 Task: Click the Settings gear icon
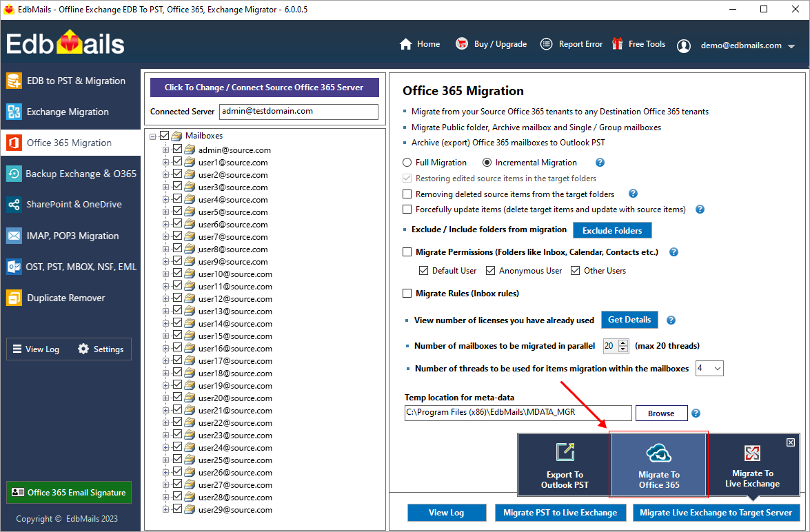tap(83, 349)
